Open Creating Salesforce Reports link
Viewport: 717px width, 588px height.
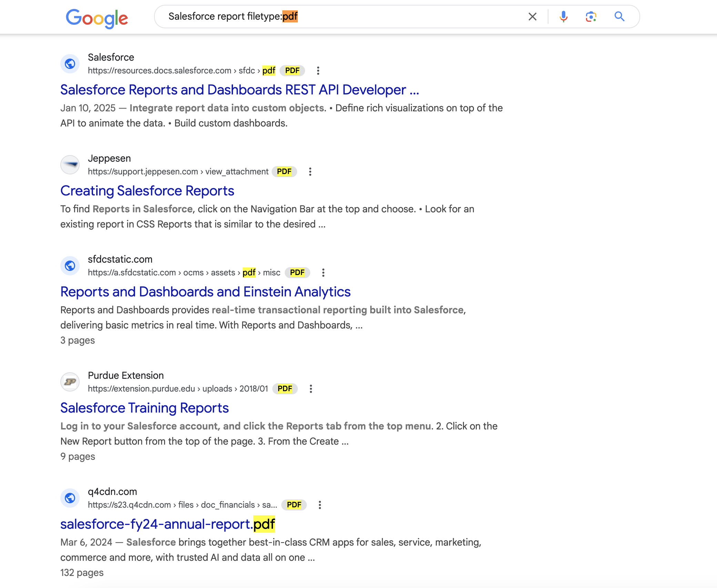(x=147, y=191)
